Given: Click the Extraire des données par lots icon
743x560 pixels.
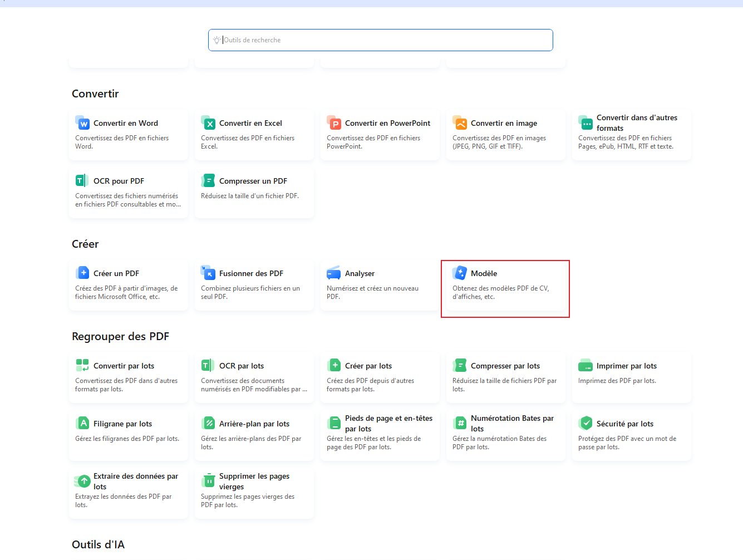Looking at the screenshot, I should click(82, 481).
